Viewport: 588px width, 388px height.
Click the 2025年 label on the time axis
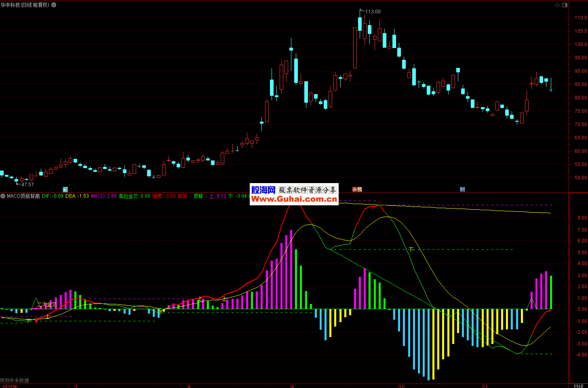tap(9, 386)
